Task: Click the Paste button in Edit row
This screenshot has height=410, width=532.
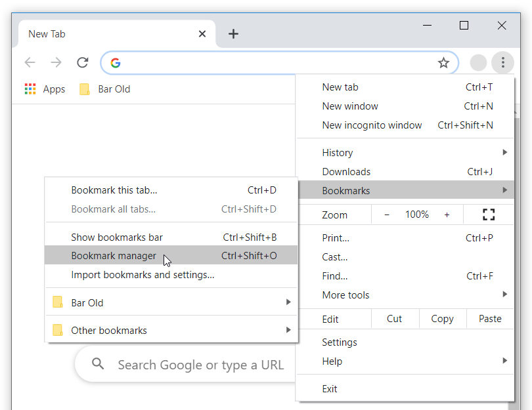Action: point(490,319)
